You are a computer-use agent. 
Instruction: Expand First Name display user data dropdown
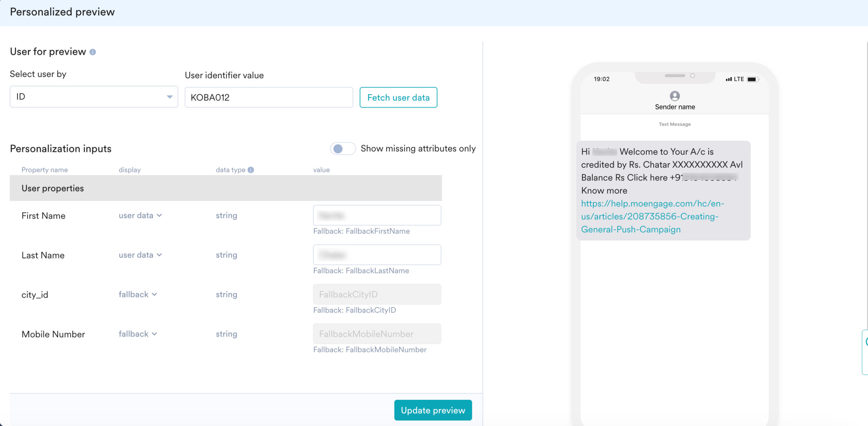coord(140,216)
